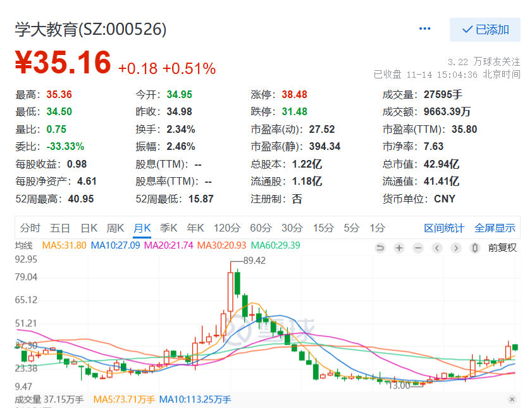Viewport: 532px width, 408px height.
Task: Choose the 60分 interval tab
Action: [260, 228]
